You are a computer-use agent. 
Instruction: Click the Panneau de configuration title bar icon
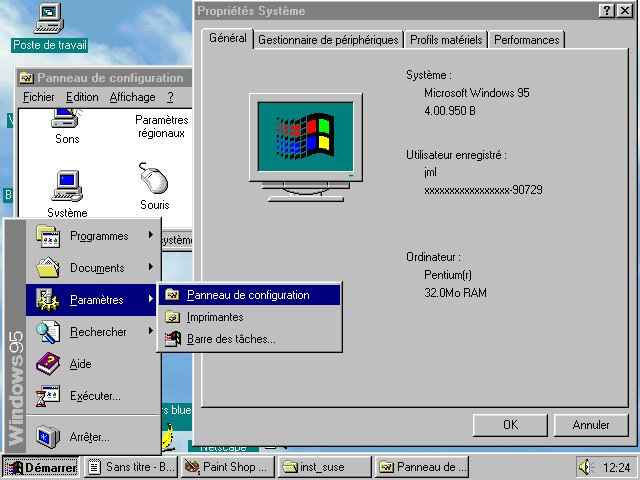[26, 78]
